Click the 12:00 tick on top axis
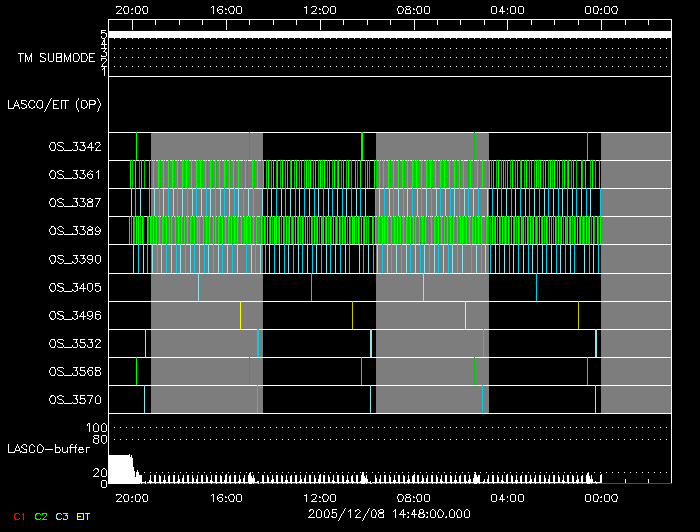Screen dimensions: 700x532 (319, 10)
